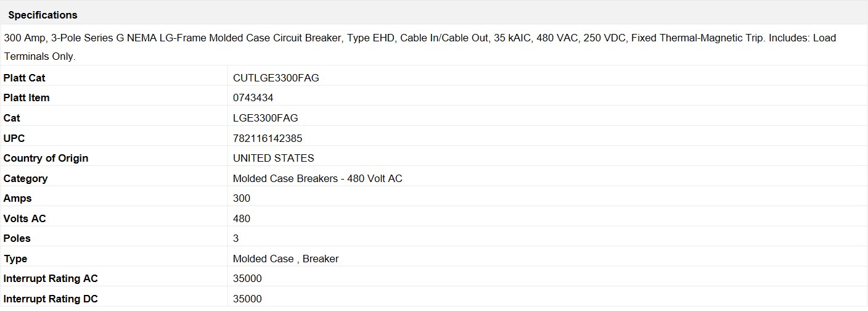Click the Interrupt Rating AC value 35000

247,278
